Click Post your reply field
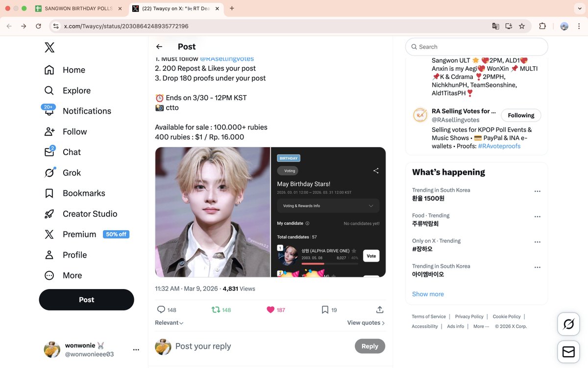 point(262,346)
